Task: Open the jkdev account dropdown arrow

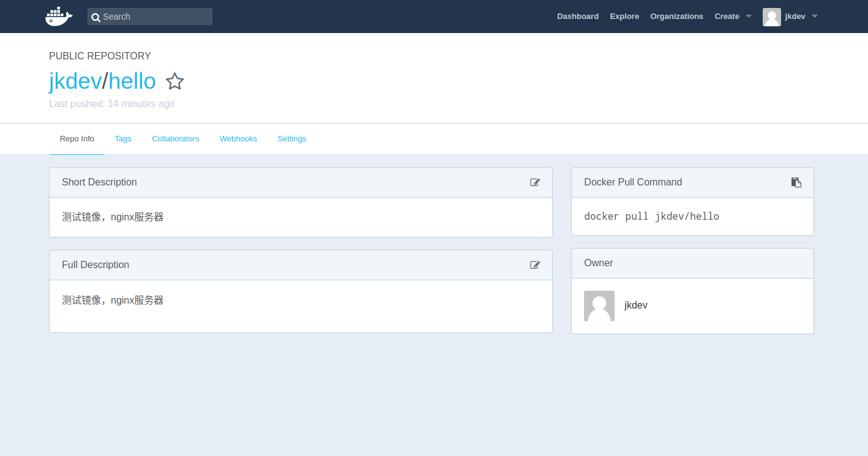Action: click(x=815, y=17)
